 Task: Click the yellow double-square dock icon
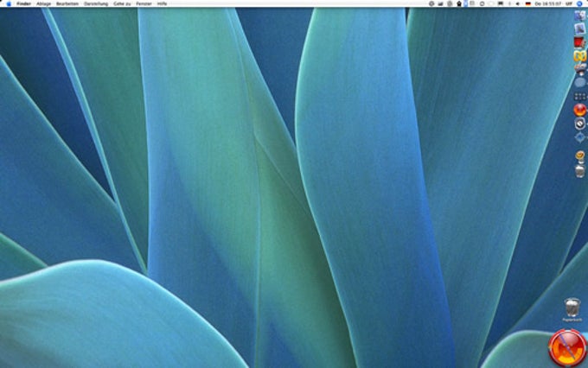click(579, 56)
